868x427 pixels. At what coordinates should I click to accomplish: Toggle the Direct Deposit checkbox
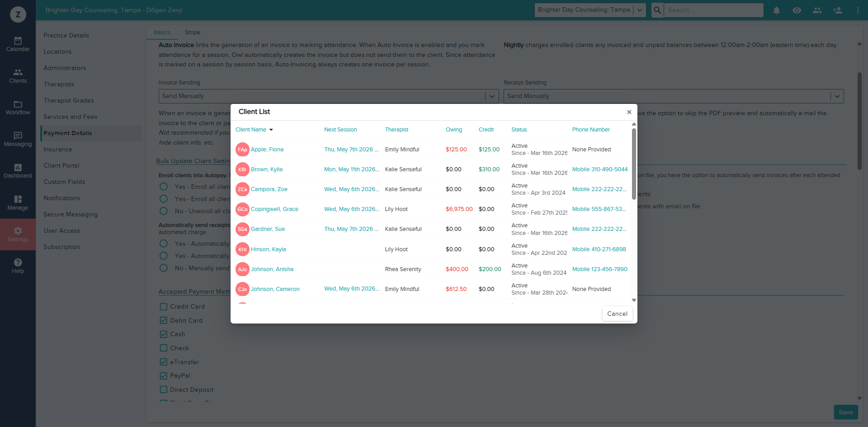(x=164, y=389)
